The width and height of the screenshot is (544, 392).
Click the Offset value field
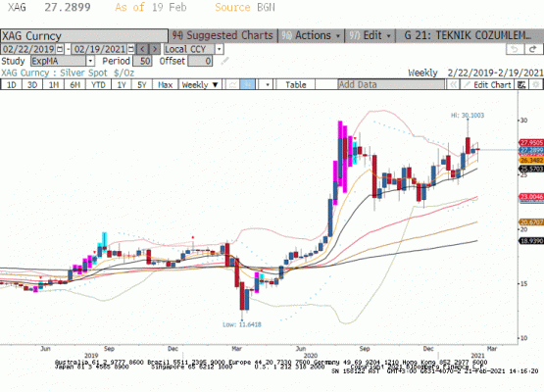[x=200, y=61]
